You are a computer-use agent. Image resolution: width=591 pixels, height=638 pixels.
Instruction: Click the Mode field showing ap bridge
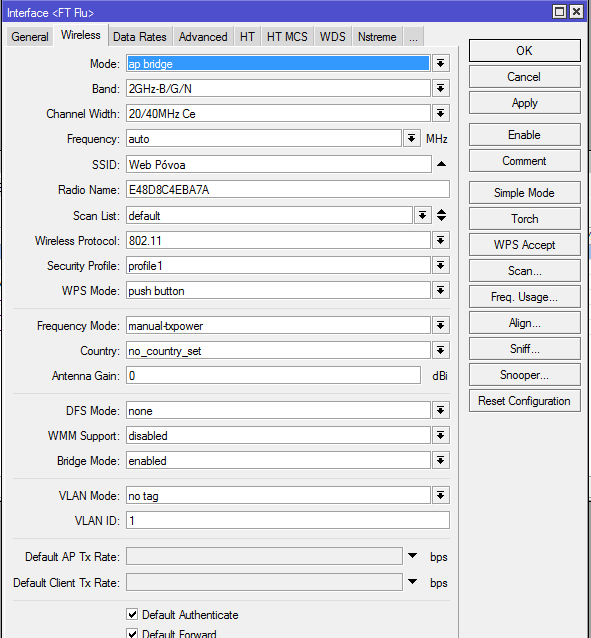[278, 63]
